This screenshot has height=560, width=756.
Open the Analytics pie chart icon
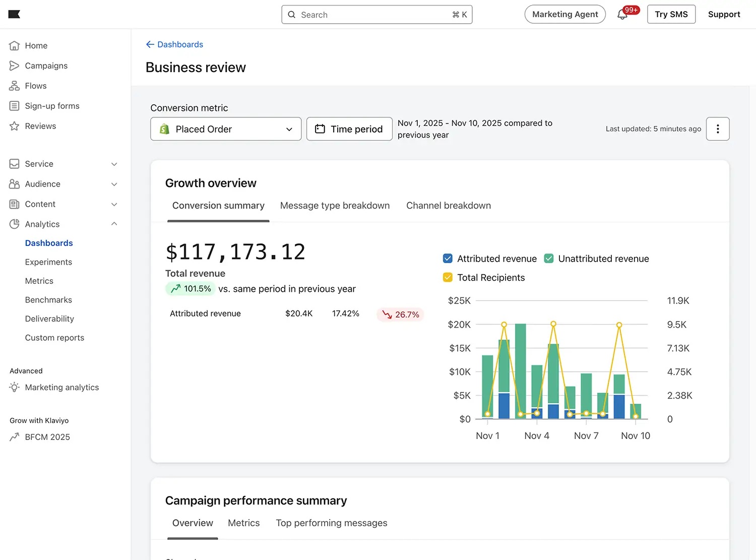(15, 224)
